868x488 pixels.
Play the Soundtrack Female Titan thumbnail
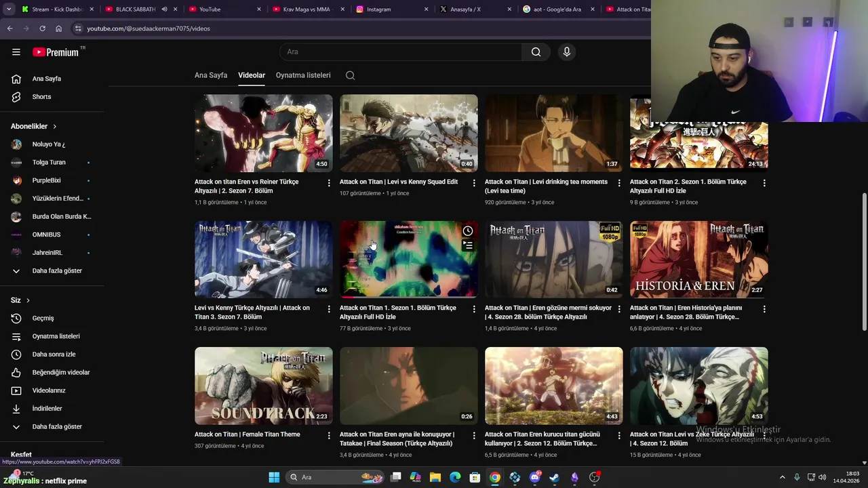click(264, 386)
